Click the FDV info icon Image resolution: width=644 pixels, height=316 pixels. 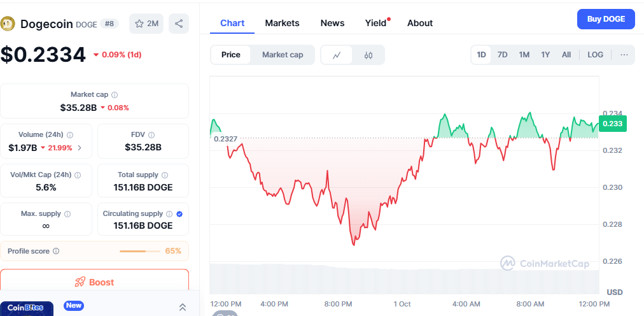pyautogui.click(x=150, y=134)
